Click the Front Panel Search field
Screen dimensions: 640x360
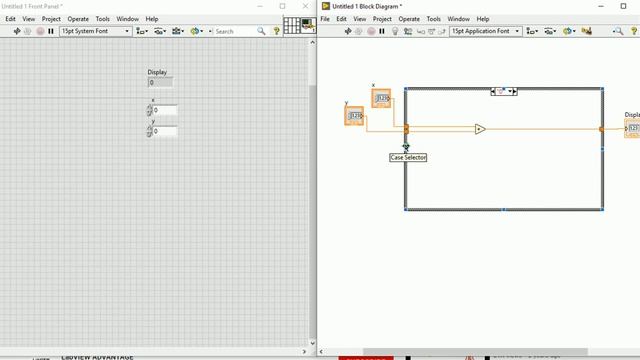(235, 31)
